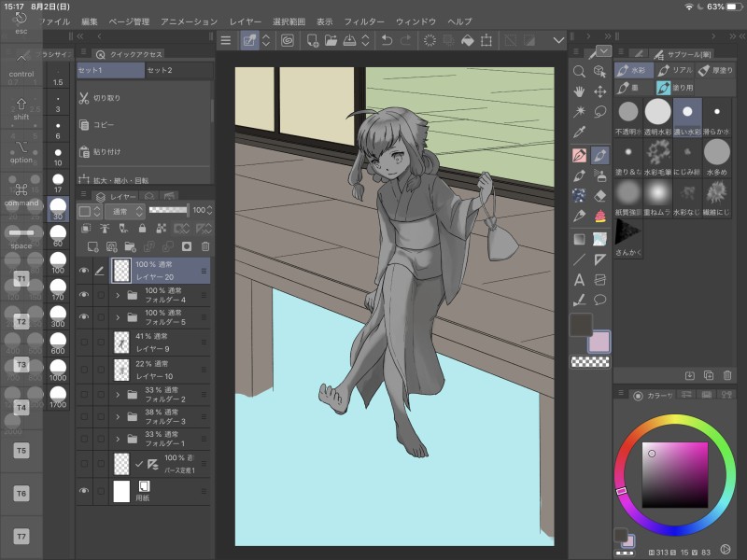Select the Lasso selection tool
The image size is (747, 560).
tap(600, 112)
